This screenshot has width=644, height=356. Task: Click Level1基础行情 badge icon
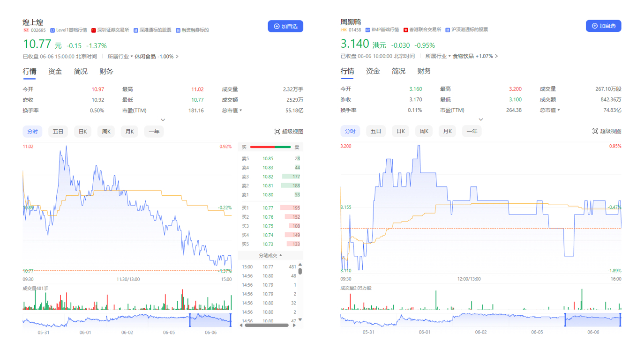point(52,30)
